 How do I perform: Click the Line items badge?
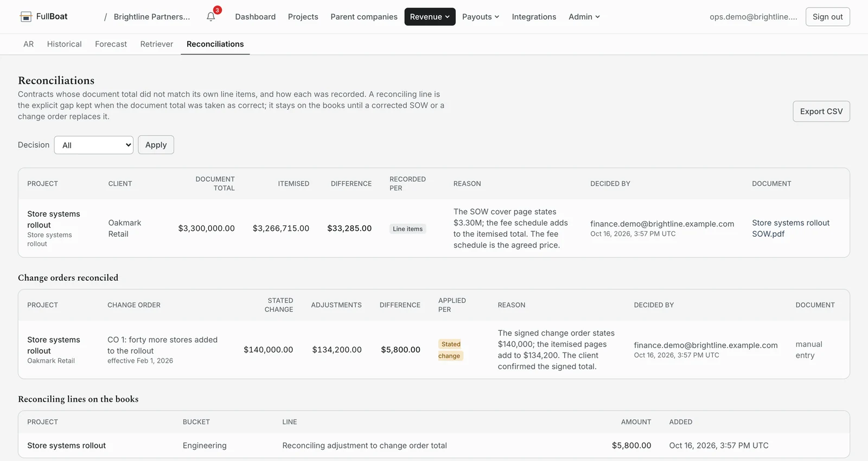408,229
